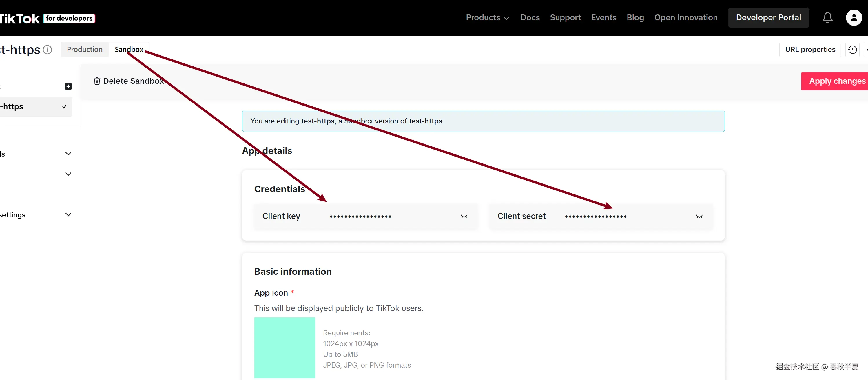Open the Products dropdown in the navigation bar

pyautogui.click(x=487, y=17)
